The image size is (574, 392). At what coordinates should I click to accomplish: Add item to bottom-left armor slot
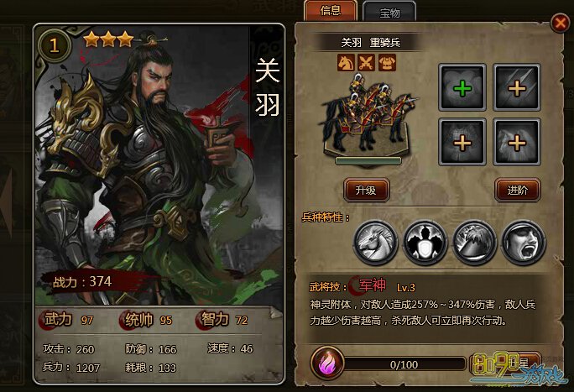pos(462,142)
